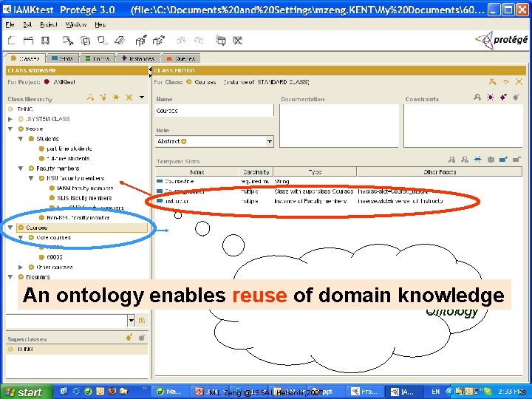Click View Class icon in Class Hierarchy header
The height and width of the screenshot is (399, 532).
pos(90,98)
